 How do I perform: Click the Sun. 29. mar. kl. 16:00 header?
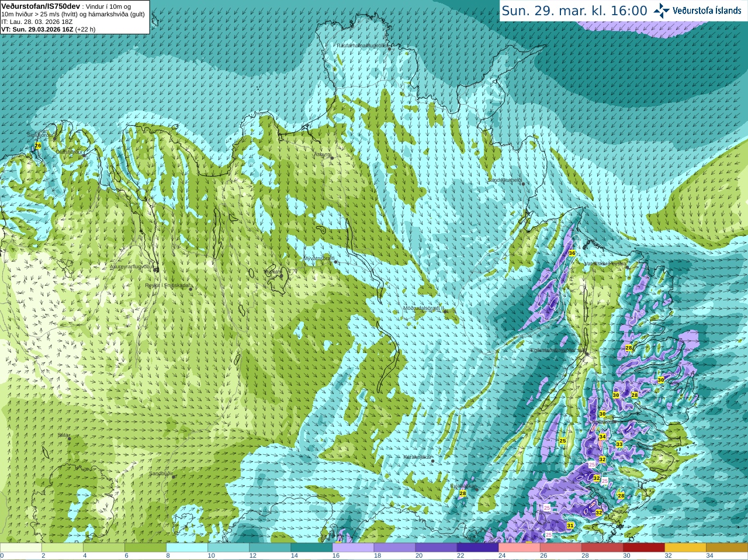pyautogui.click(x=574, y=11)
